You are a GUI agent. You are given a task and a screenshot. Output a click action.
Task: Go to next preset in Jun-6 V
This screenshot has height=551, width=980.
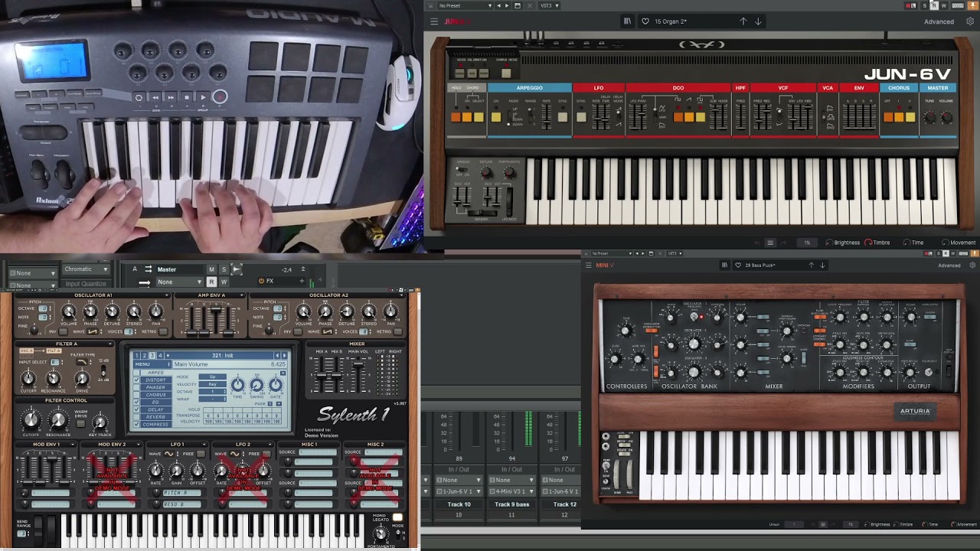click(758, 21)
